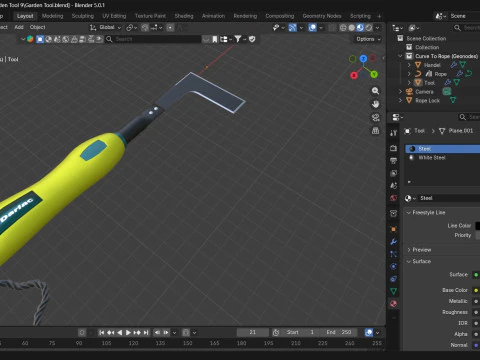Play the animation forward
This screenshot has width=480, height=360.
click(128, 333)
